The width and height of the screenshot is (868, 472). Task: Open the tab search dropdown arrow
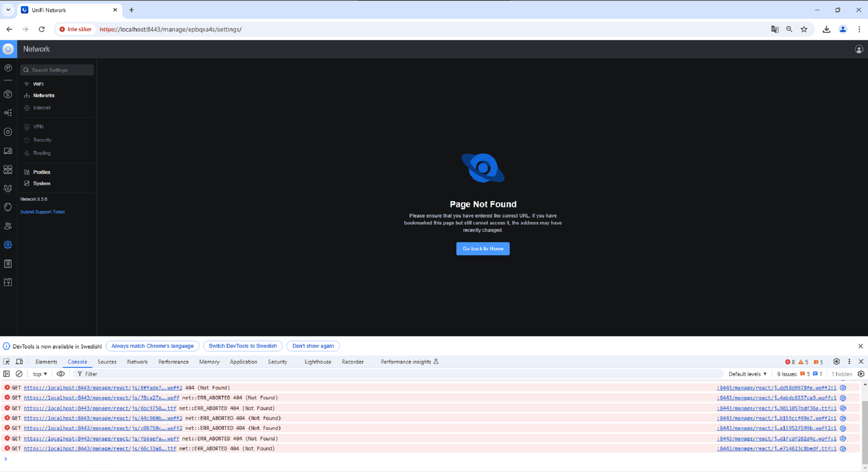pyautogui.click(x=8, y=10)
